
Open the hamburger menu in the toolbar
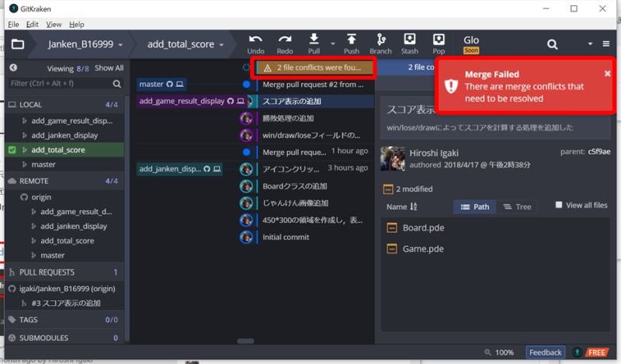pos(606,43)
